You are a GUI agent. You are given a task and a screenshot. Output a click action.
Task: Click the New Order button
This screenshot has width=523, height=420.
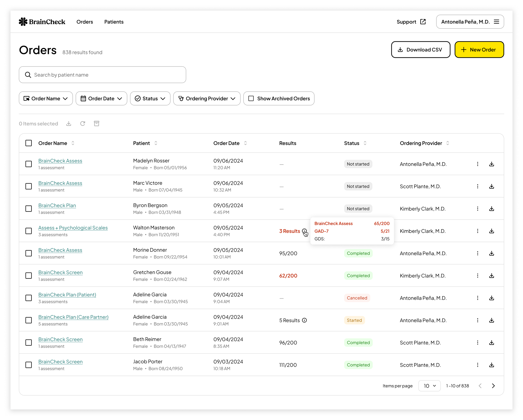tap(479, 50)
